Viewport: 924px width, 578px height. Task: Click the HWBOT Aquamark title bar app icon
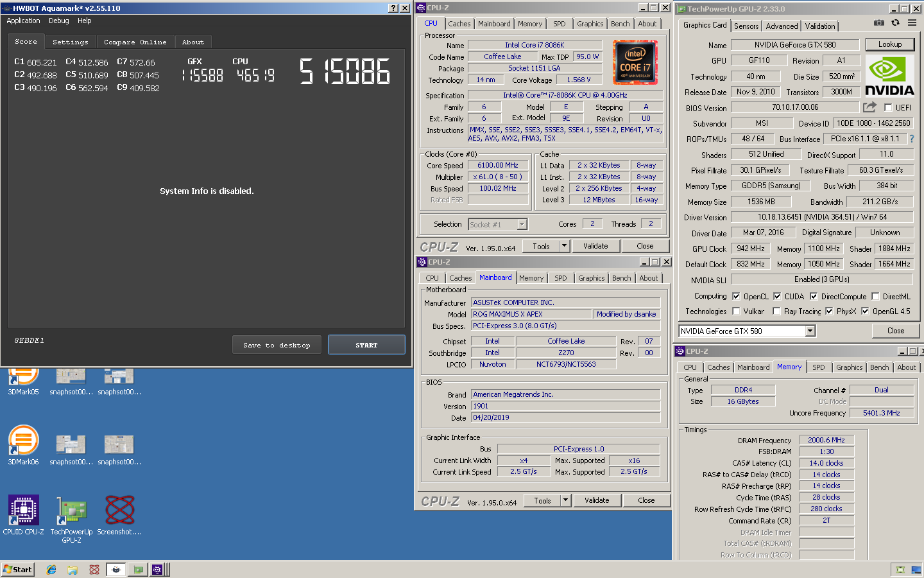(7, 8)
